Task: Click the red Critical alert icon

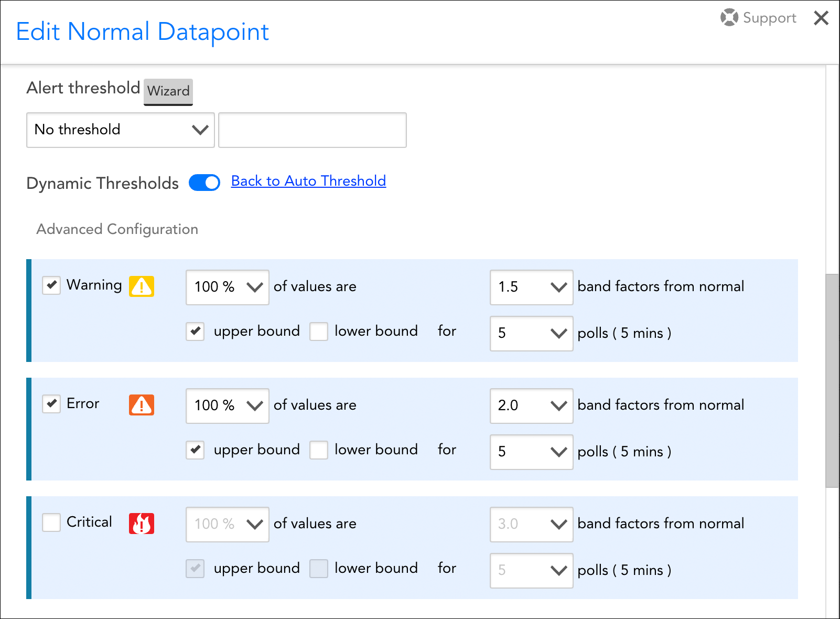Action: point(141,523)
